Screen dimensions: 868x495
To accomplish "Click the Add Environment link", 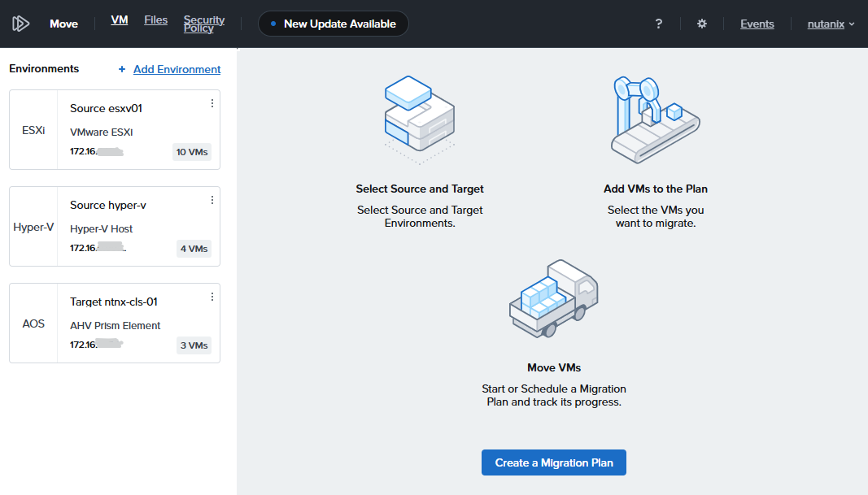I will [x=177, y=69].
